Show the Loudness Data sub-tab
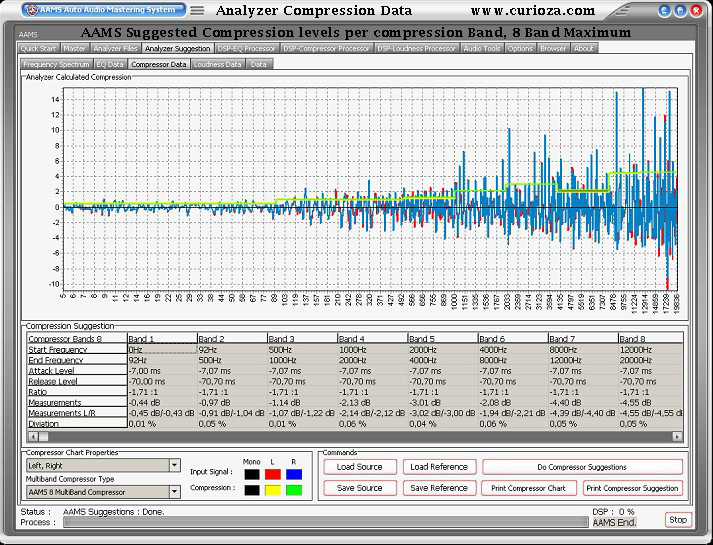Screen dimensions: 713x545 coord(217,64)
